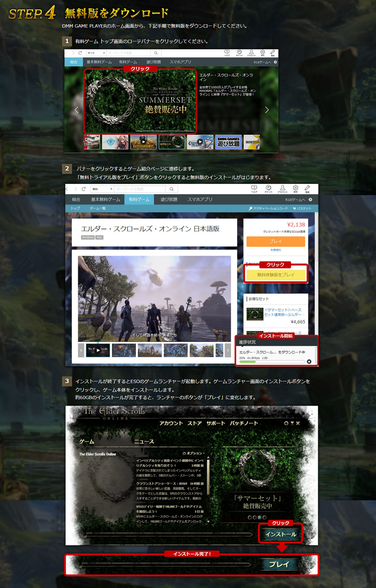The width and height of the screenshot is (376, 588).
Task: Select the BATTLEGROUNDS thumbnail in the banner strip
Action: click(x=143, y=142)
